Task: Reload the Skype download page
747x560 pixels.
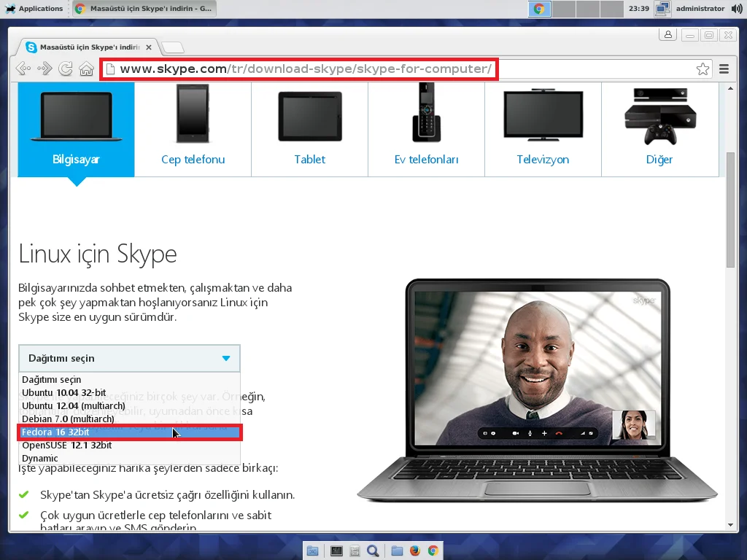Action: [65, 69]
